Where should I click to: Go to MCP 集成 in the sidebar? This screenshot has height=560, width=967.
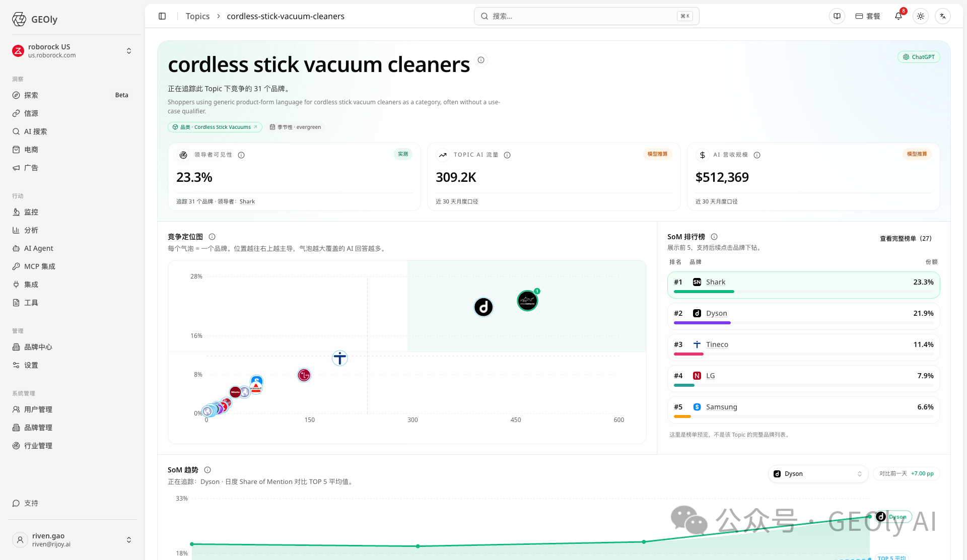pos(73,266)
